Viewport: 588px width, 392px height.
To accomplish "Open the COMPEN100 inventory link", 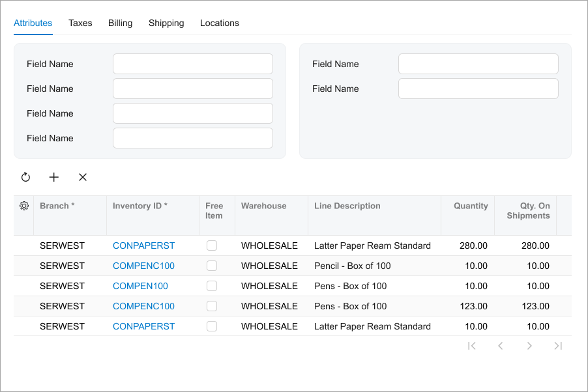I will pos(140,286).
